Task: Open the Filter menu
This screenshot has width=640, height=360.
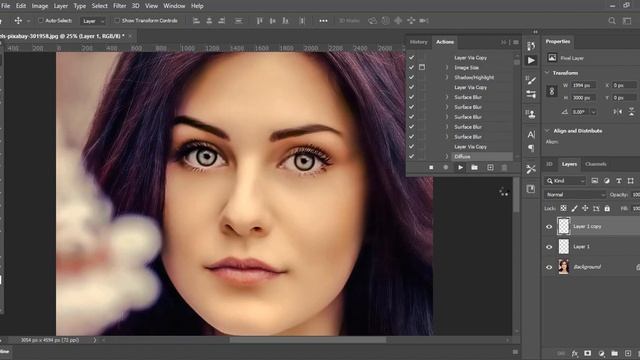Action: coord(120,6)
